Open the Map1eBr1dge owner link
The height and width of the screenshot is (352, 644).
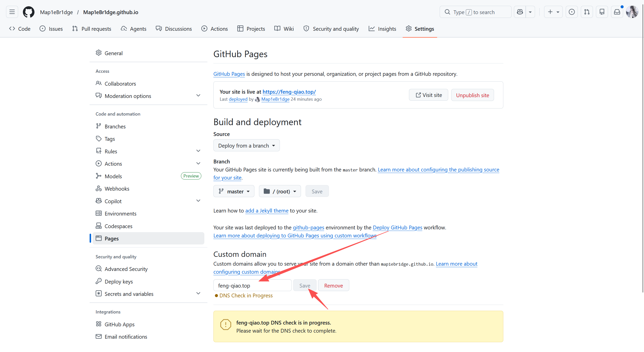pyautogui.click(x=56, y=12)
